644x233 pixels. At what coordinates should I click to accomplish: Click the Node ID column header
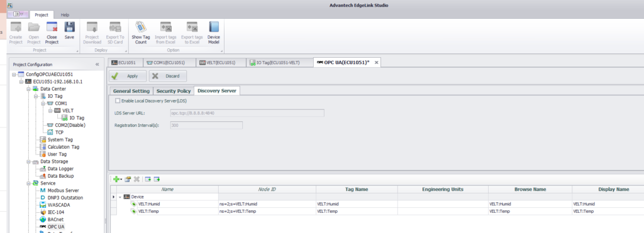point(267,189)
